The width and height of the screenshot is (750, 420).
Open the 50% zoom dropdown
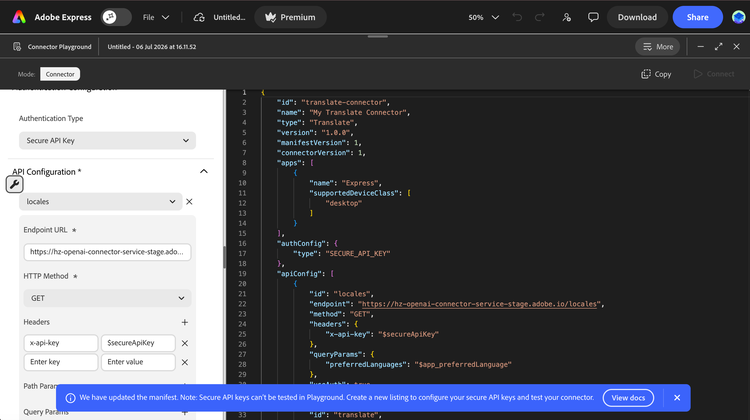click(484, 17)
